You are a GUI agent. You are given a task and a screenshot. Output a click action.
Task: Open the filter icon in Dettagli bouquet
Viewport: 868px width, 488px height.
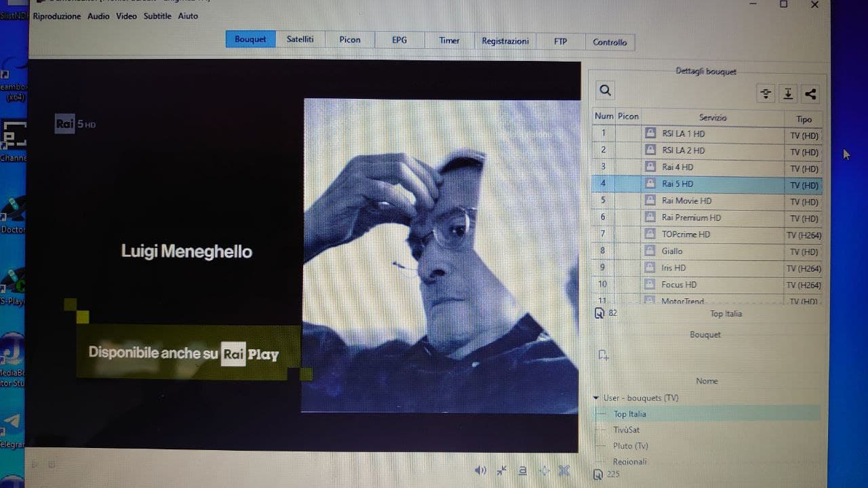(x=766, y=94)
